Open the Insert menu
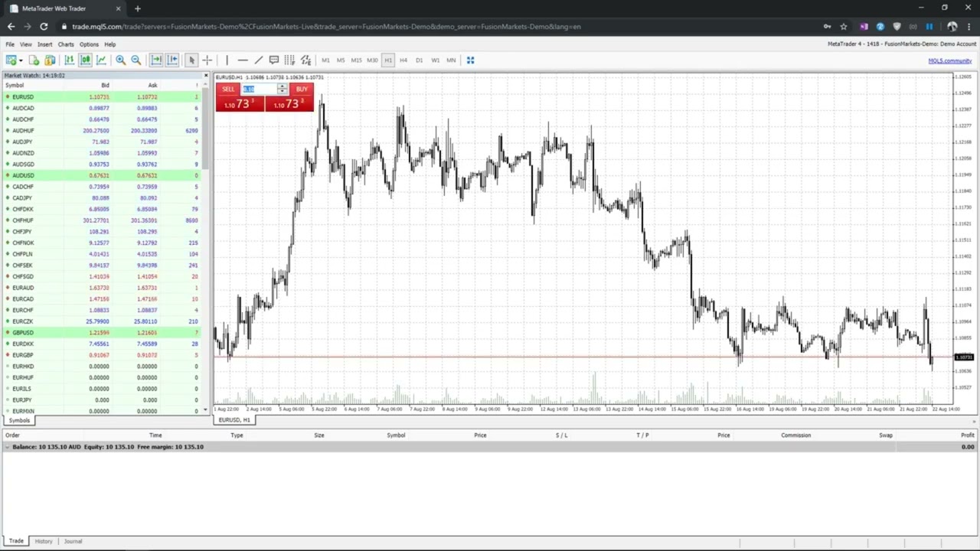980x551 pixels. point(44,44)
